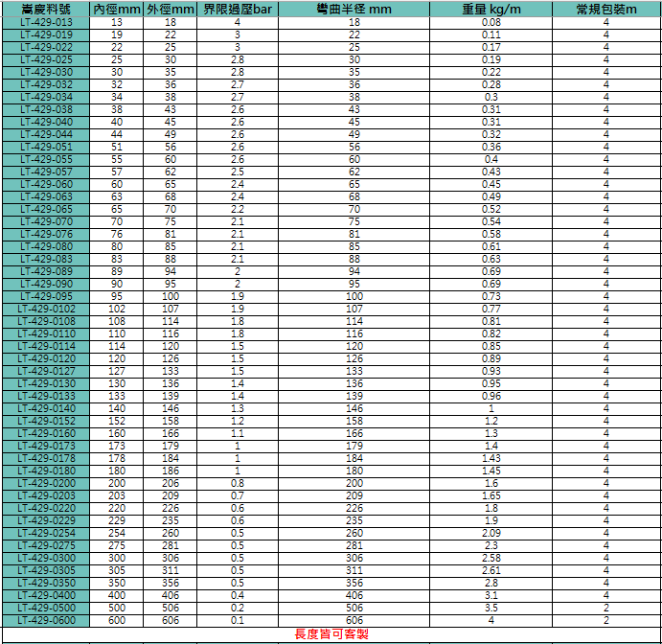Select part number cell LT-429-019
This screenshot has height=644, width=662.
pos(46,34)
